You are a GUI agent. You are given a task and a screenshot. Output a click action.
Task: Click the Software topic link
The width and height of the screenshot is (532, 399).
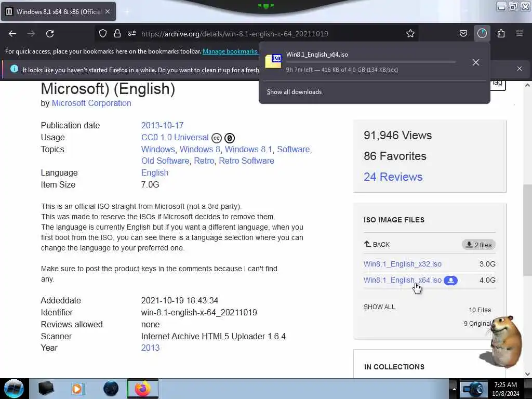[293, 149]
